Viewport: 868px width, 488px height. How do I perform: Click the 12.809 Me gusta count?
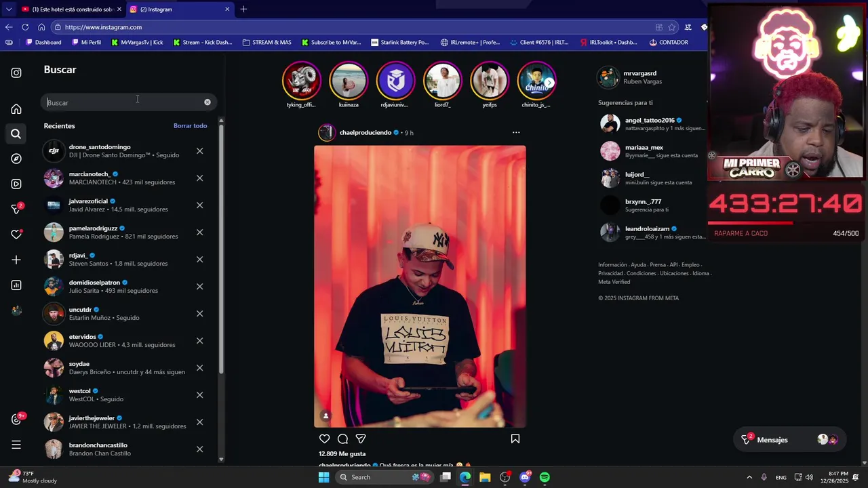click(x=342, y=453)
